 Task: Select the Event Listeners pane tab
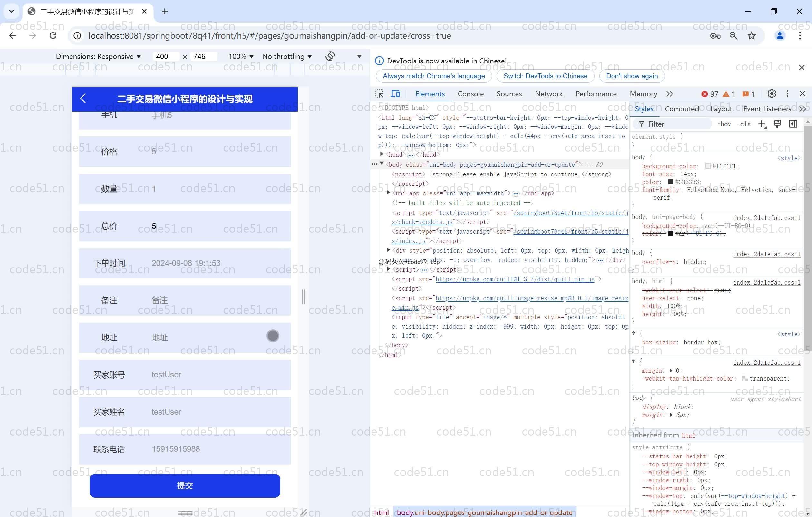[x=767, y=109]
